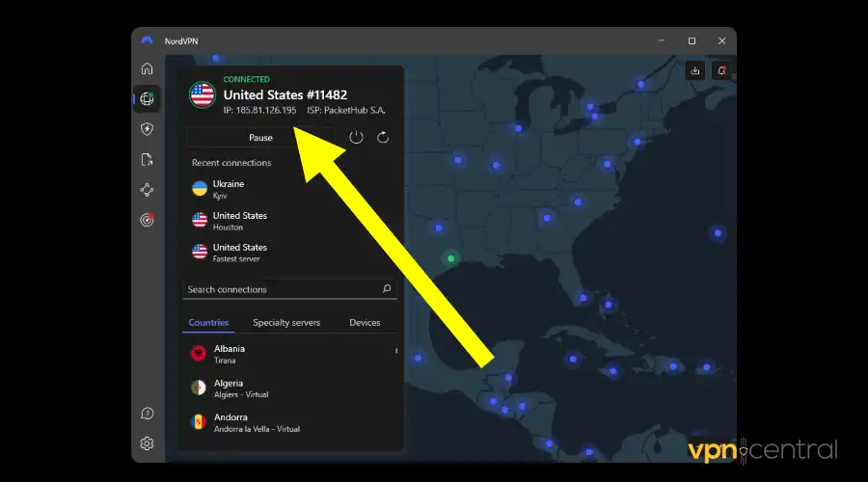Viewport: 868px width, 482px height.
Task: Click the search magnifier icon
Action: pyautogui.click(x=387, y=289)
